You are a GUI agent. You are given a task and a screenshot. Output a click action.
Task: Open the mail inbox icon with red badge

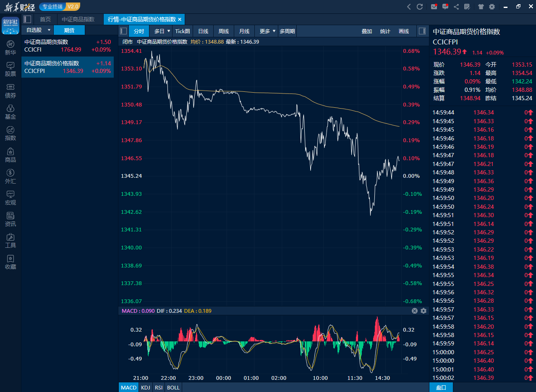[x=434, y=6]
